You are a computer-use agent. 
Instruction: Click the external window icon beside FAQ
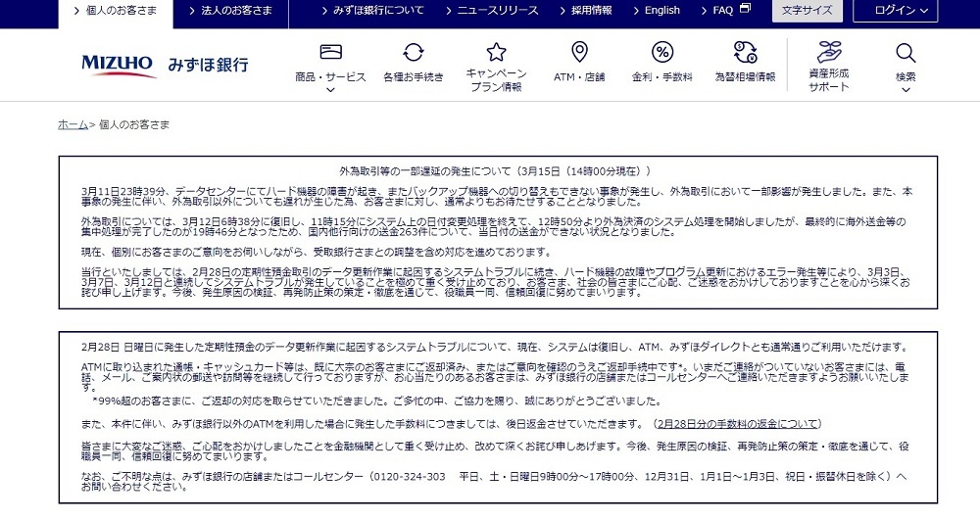(745, 9)
